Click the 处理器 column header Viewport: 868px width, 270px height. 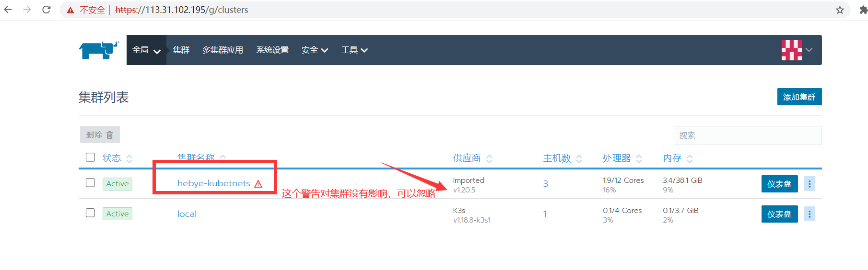pyautogui.click(x=617, y=158)
